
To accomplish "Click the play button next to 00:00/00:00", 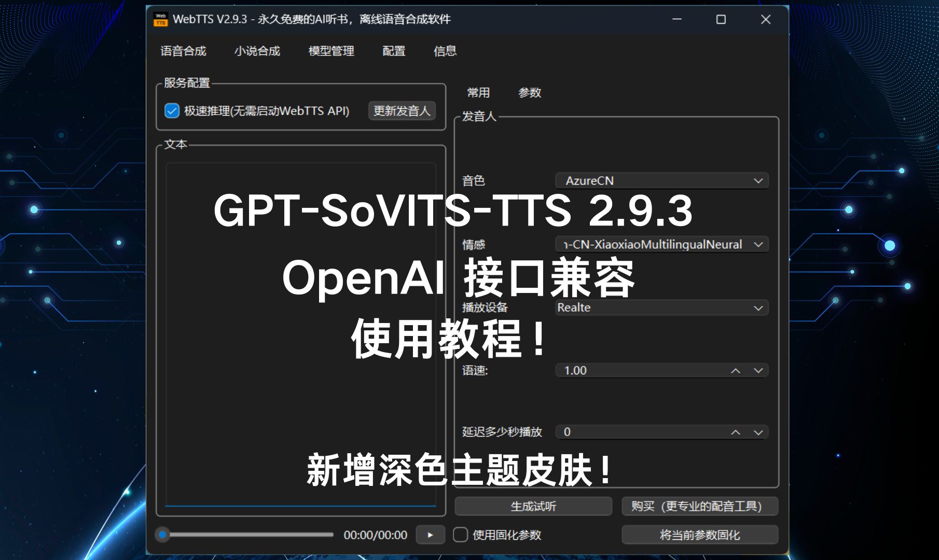I will [430, 535].
